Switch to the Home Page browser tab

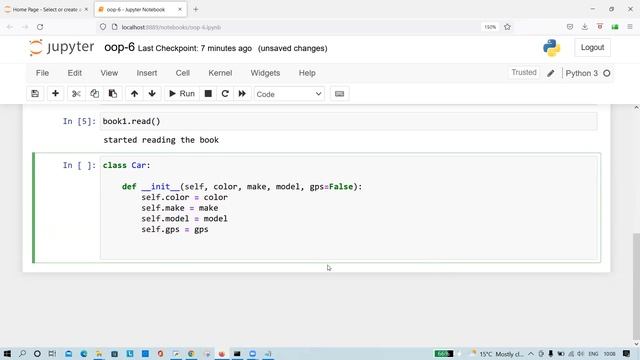46,9
